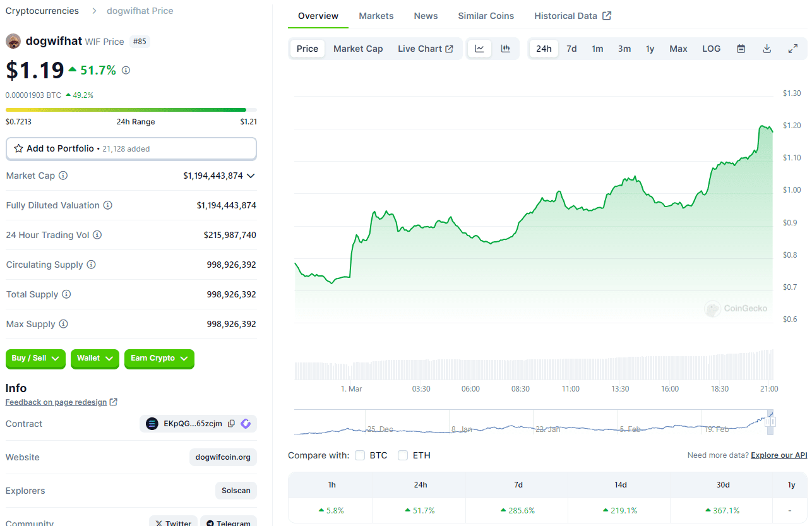Select the 24h time range
This screenshot has height=526, width=812.
click(544, 49)
